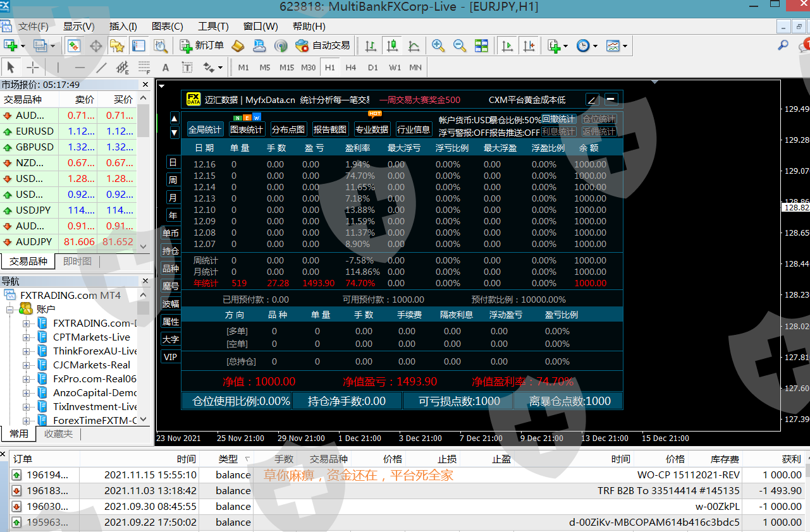Expand the CPTMarkets-Live account node
The image size is (810, 532).
(26, 337)
